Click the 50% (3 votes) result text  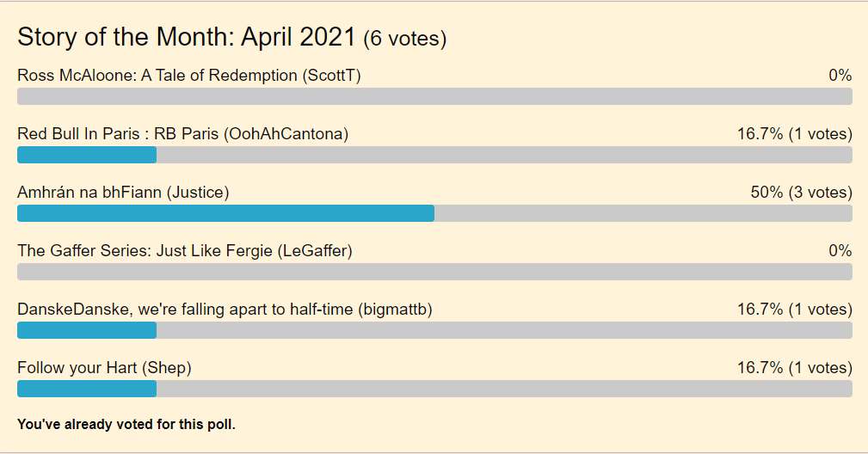[801, 193]
